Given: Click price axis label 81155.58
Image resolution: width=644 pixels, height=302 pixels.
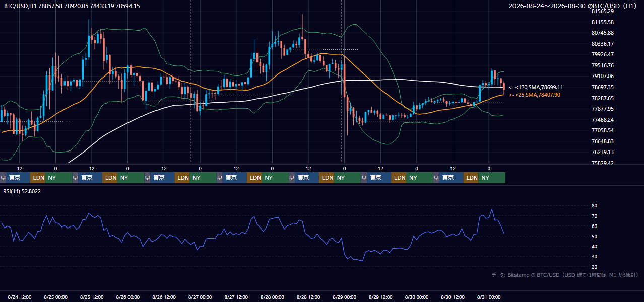Looking at the screenshot, I should pyautogui.click(x=602, y=22).
